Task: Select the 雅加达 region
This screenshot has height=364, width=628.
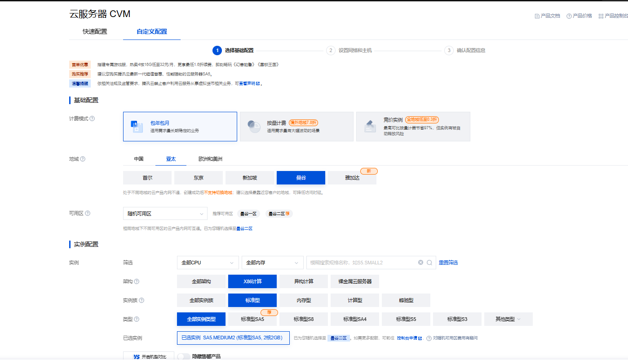Action: (x=352, y=178)
